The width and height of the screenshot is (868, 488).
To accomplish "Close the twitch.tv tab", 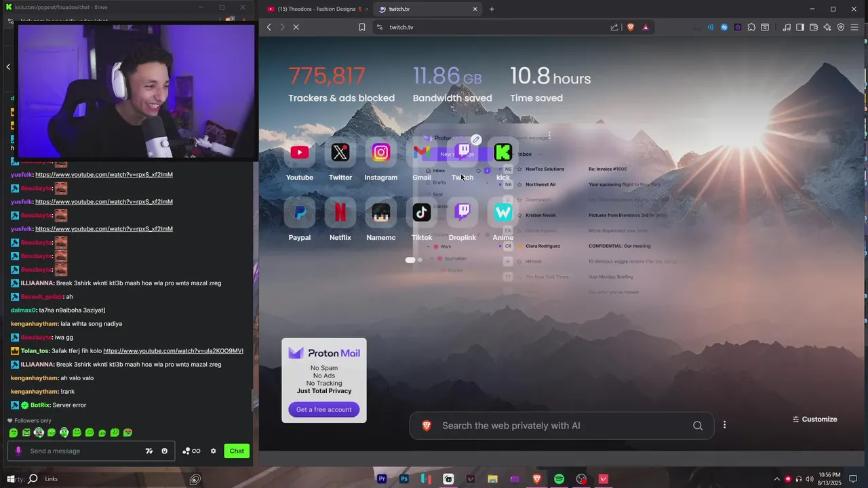I will tap(475, 9).
